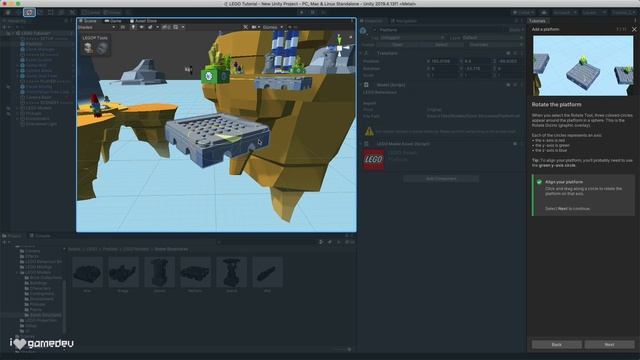Screen dimensions: 640x360
Task: Open the Shaded draw mode dropdown
Action: coord(96,27)
